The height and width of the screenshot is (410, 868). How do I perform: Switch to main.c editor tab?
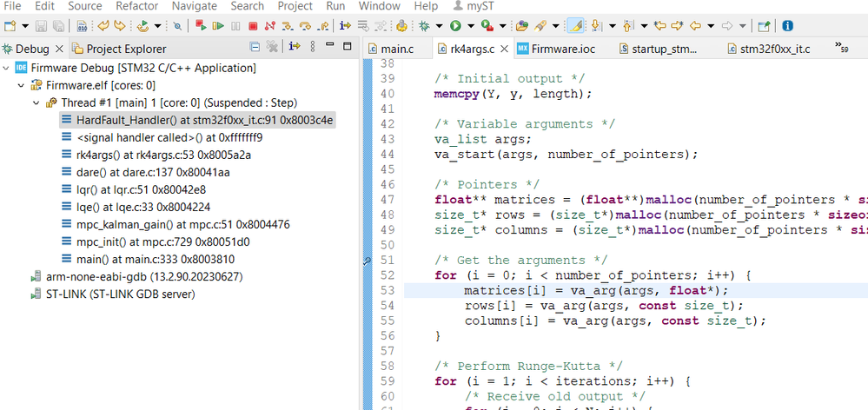391,49
